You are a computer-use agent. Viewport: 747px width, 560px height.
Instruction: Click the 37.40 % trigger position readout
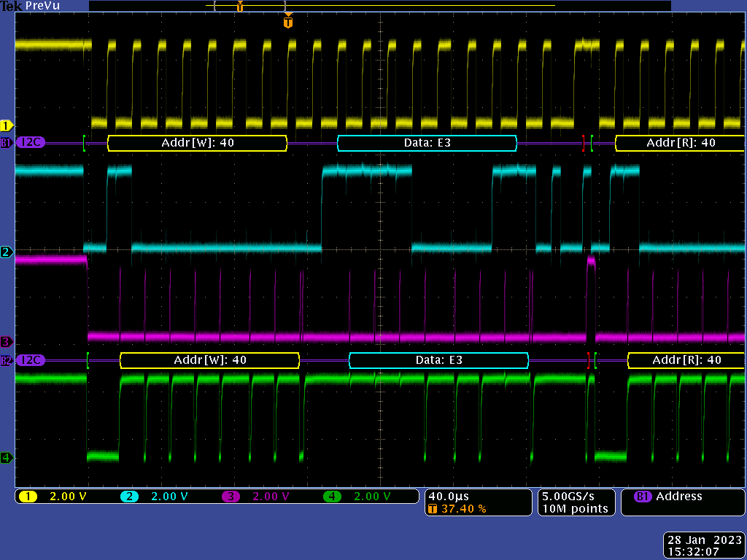tap(463, 509)
